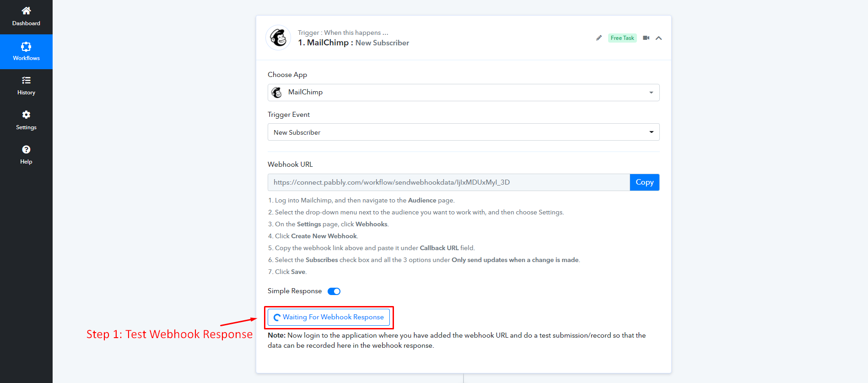Screen dimensions: 868x383
Task: Click the Webhook URL text field
Action: pos(448,182)
